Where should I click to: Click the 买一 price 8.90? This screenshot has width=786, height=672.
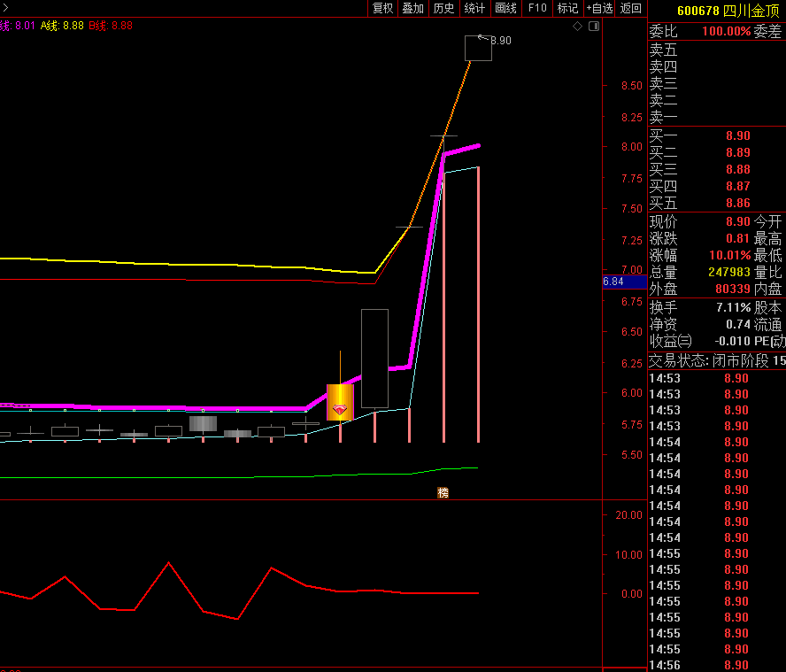click(x=738, y=135)
